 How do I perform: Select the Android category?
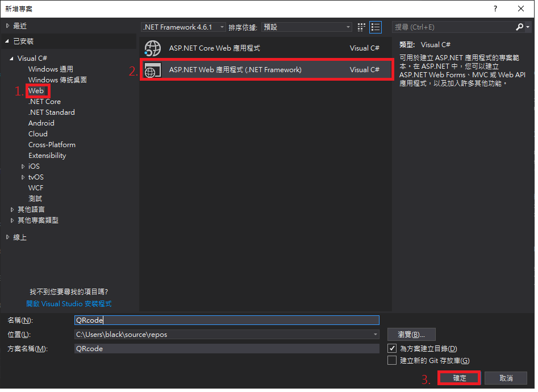[41, 123]
